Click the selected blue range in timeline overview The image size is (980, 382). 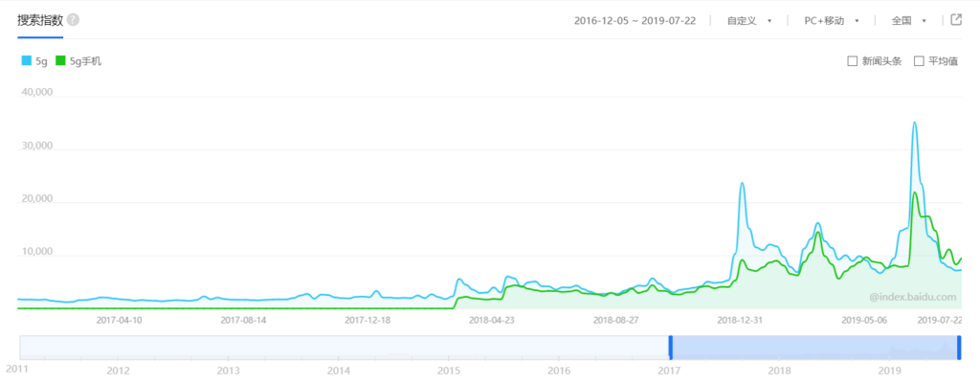pyautogui.click(x=815, y=347)
